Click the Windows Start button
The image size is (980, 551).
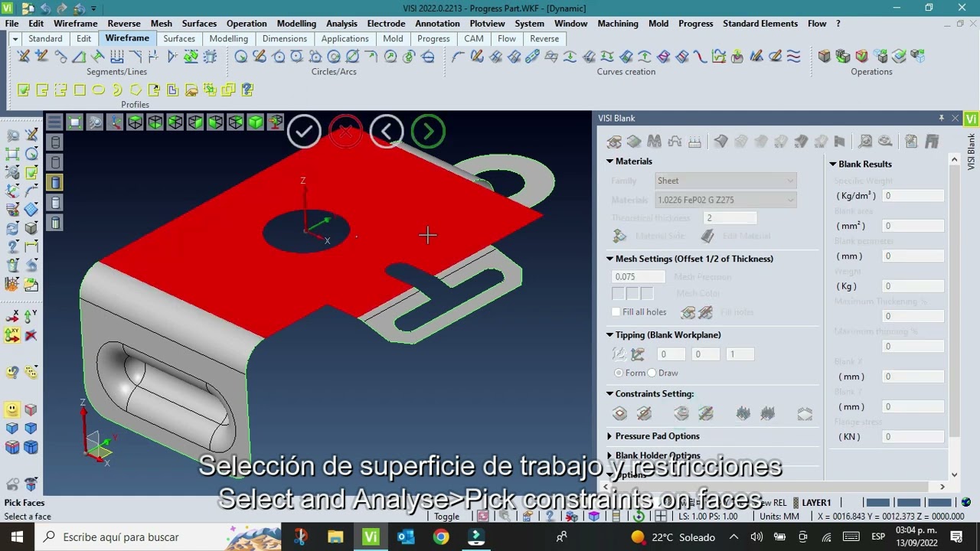click(x=17, y=536)
